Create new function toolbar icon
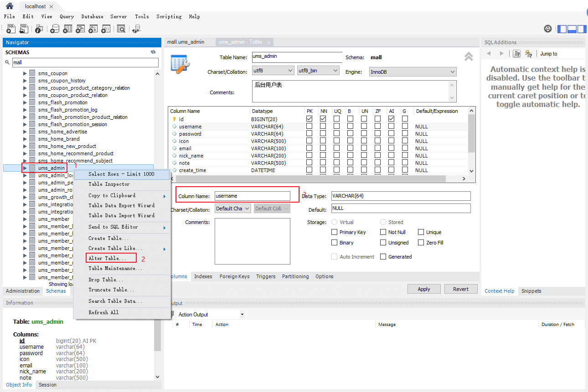Screen dimensions: 588x392 106,29
